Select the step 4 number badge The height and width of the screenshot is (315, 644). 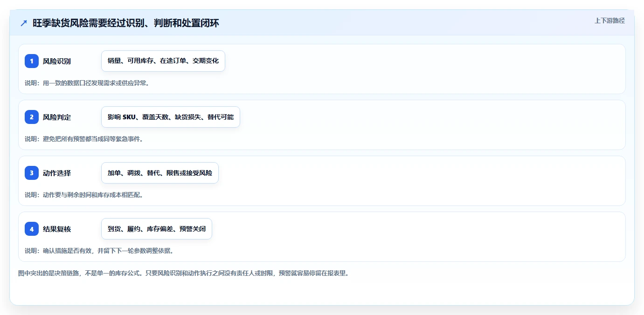[32, 229]
